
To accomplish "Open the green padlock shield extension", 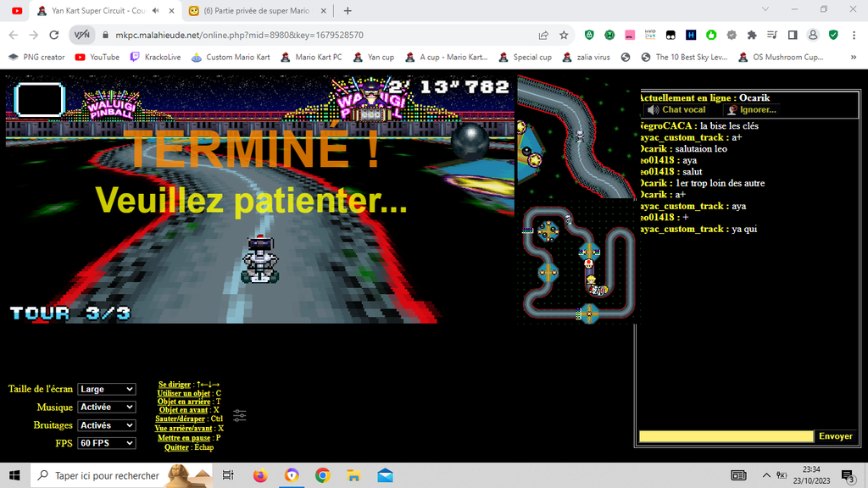I will pos(589,35).
